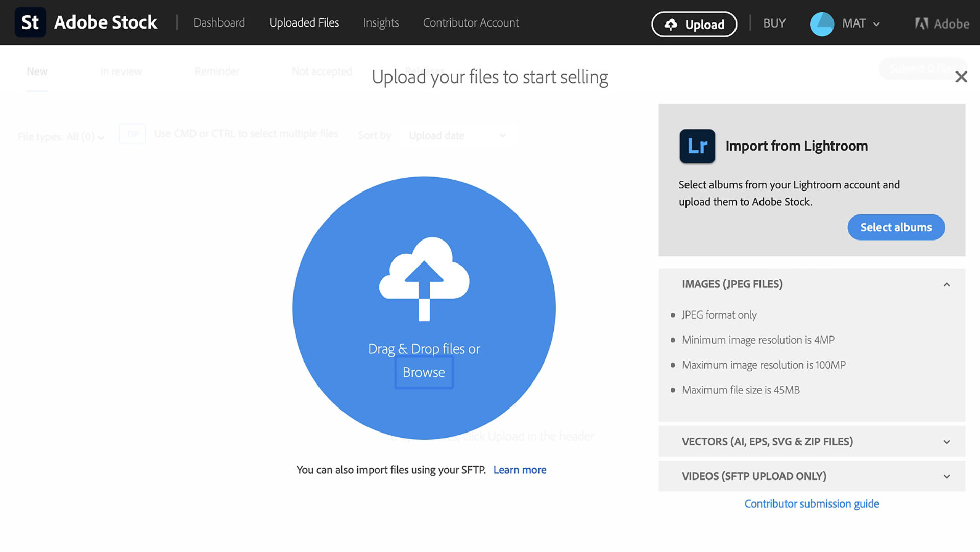This screenshot has width=980, height=552.
Task: Click the Lightroom Lr icon
Action: pyautogui.click(x=696, y=146)
